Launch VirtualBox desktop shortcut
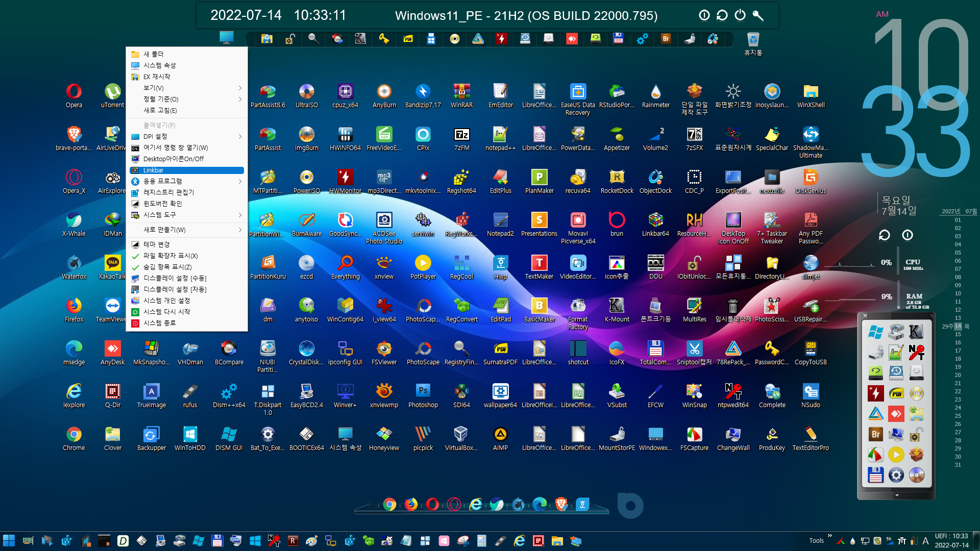This screenshot has width=980, height=551. click(461, 438)
